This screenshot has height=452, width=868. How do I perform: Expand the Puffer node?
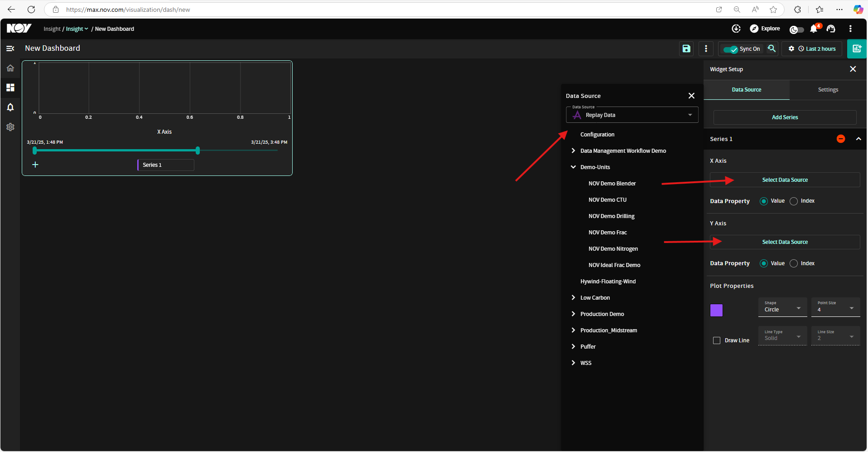(x=574, y=346)
